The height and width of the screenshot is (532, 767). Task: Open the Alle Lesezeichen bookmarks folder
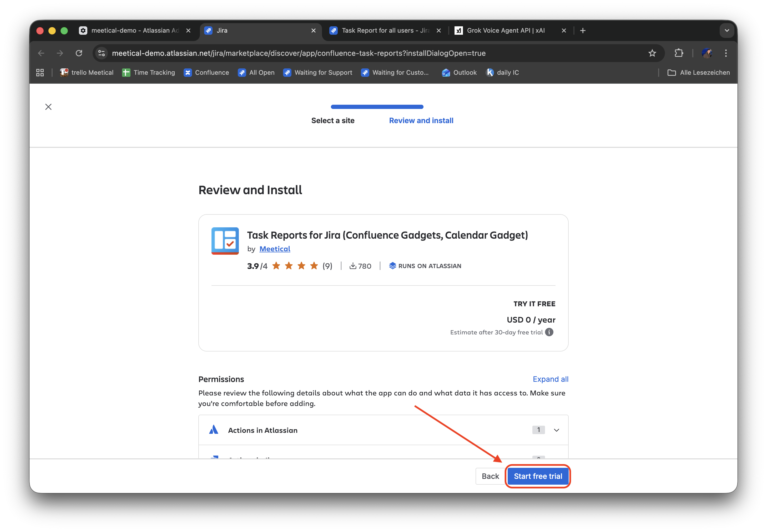(x=698, y=72)
